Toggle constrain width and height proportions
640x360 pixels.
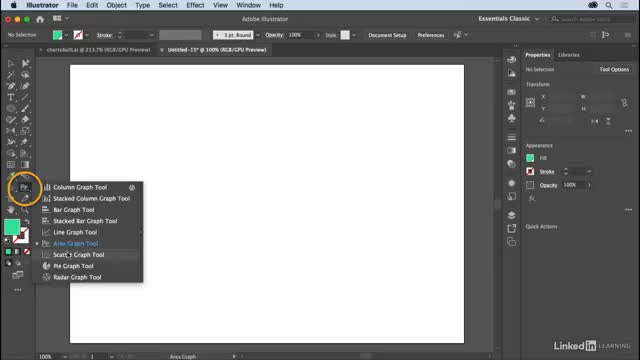tap(624, 102)
